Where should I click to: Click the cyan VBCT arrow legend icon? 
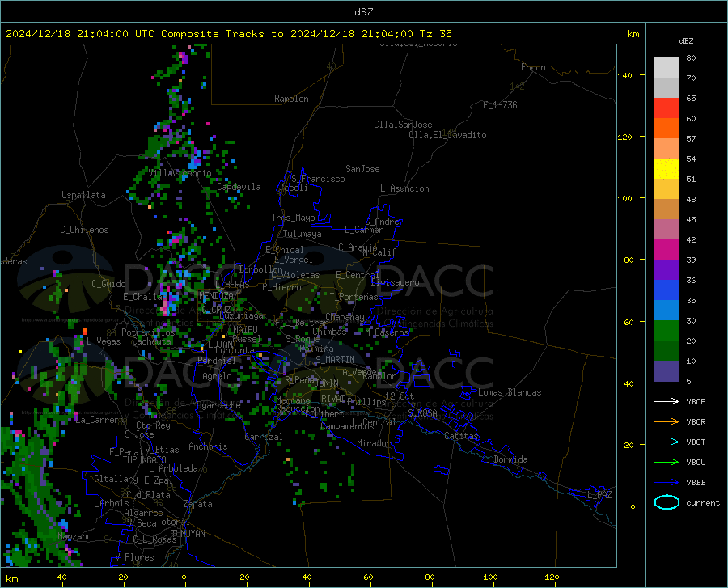(x=667, y=442)
